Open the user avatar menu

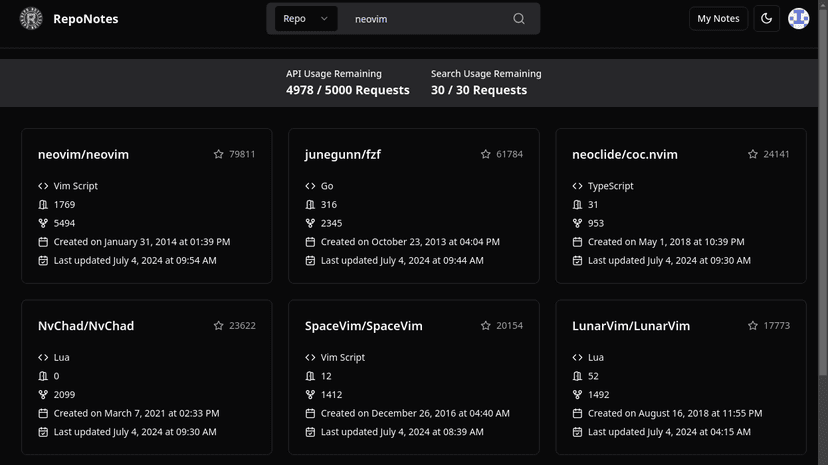(x=798, y=18)
